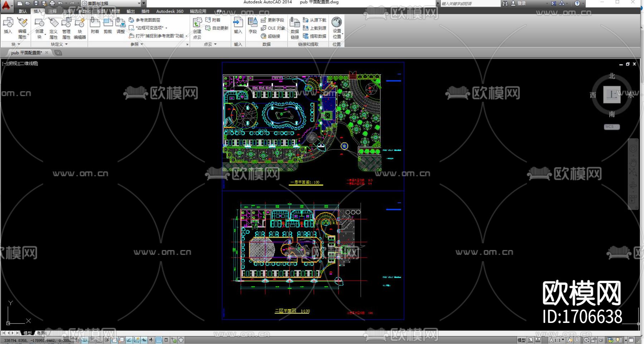Toggle polar tracking in the status bar
644x344 pixels.
(107, 340)
